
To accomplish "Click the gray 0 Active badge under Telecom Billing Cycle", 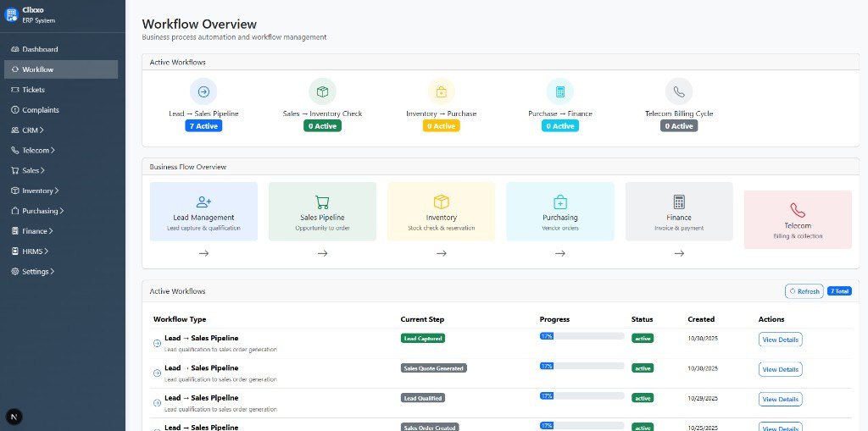I will [679, 126].
